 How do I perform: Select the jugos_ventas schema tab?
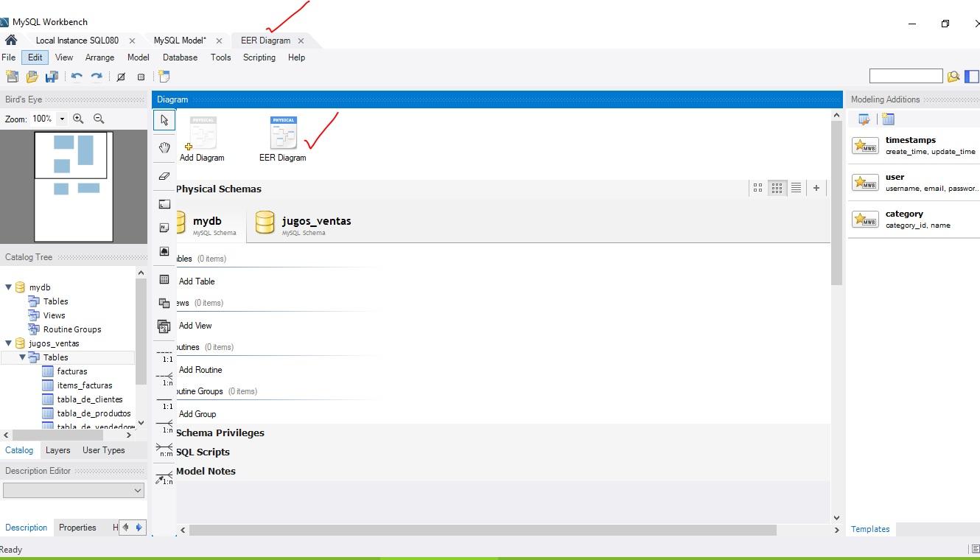(x=304, y=224)
